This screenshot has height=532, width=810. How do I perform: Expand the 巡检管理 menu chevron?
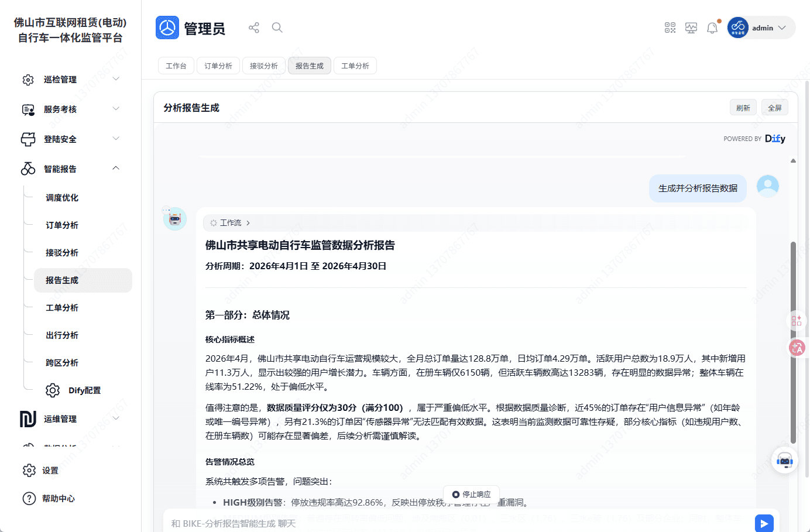tap(116, 79)
